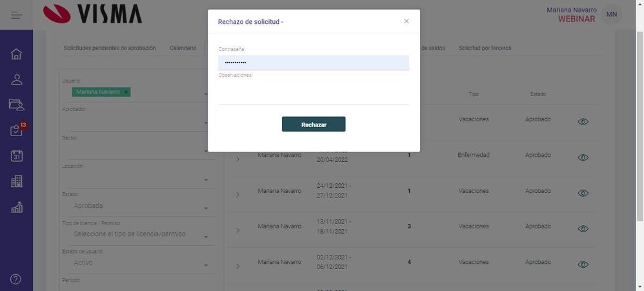View the 02/12/2021 Vacaciones request

pyautogui.click(x=583, y=265)
